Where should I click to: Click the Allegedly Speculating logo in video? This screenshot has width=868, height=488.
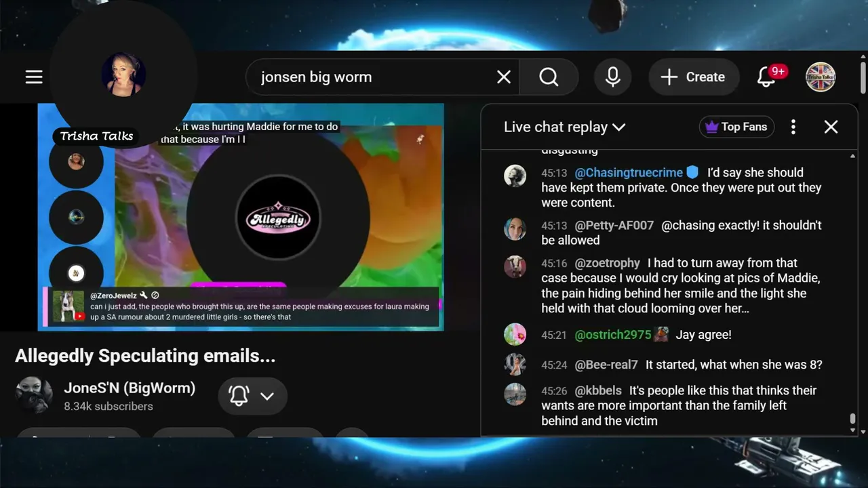(x=278, y=218)
